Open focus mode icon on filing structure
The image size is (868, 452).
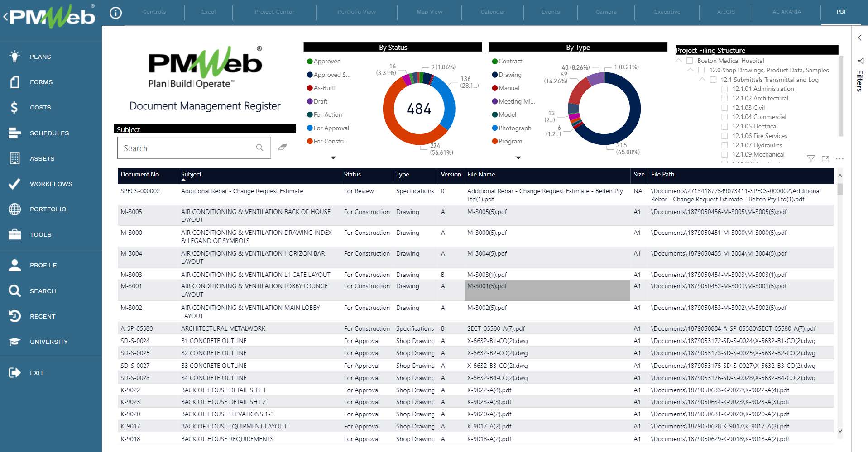(825, 159)
